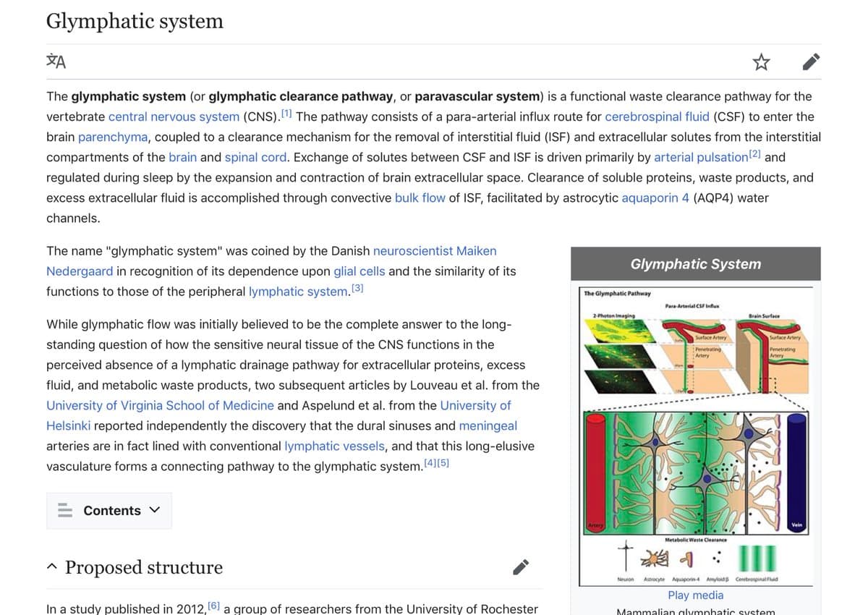Click the Glymphatic System diagram image
The height and width of the screenshot is (615, 868).
(x=696, y=434)
